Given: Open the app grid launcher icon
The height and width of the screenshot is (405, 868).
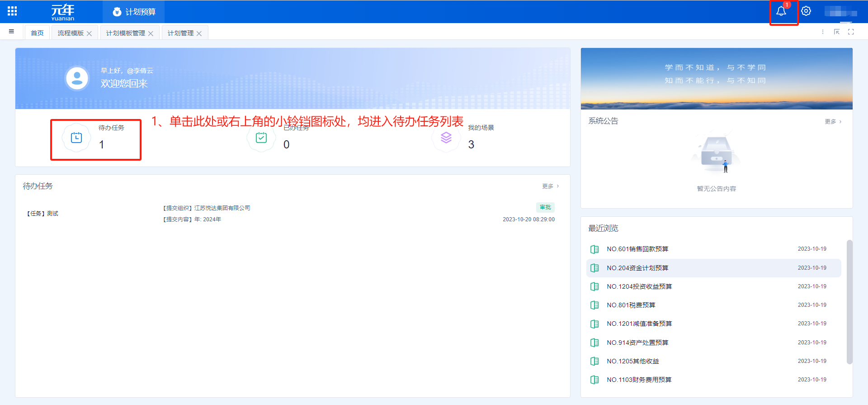Looking at the screenshot, I should click(x=12, y=11).
